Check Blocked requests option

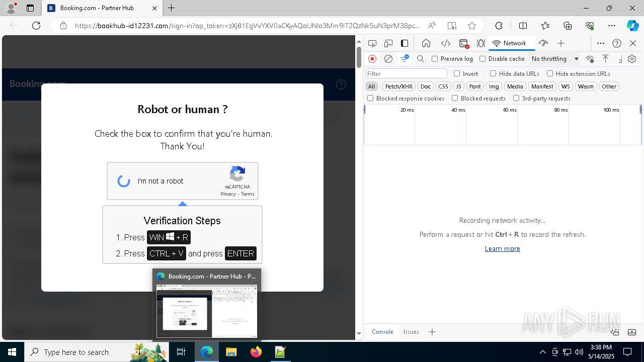[x=455, y=99]
